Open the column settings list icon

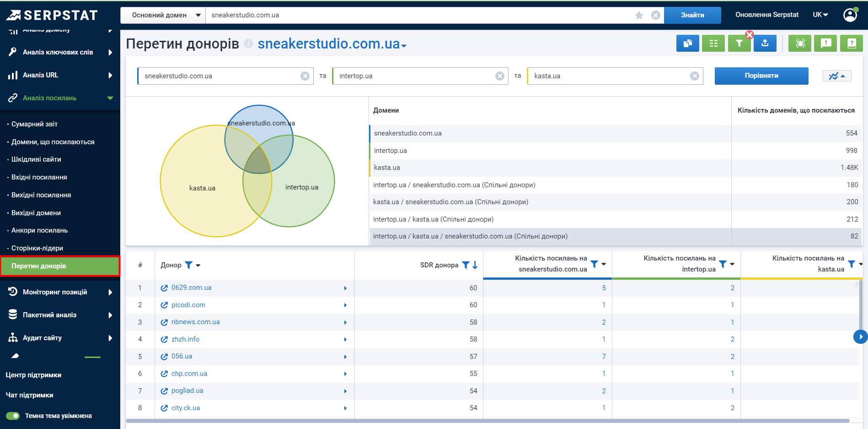coord(713,43)
